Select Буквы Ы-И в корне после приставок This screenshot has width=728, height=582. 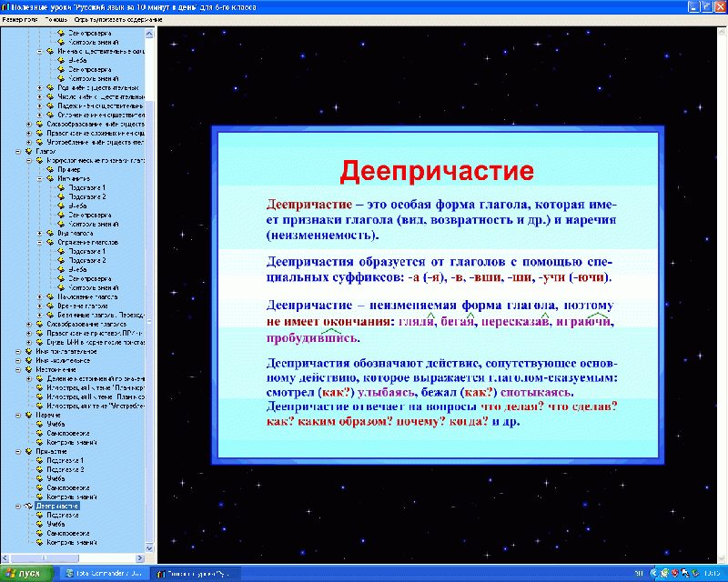[x=96, y=342]
